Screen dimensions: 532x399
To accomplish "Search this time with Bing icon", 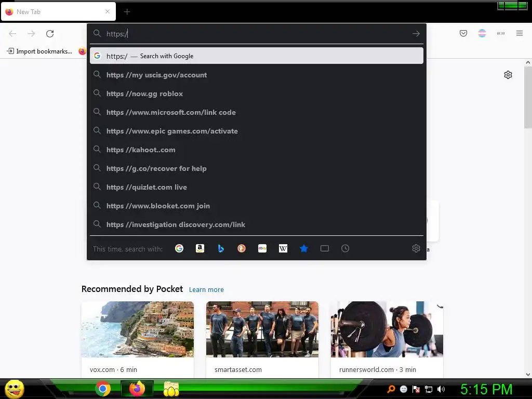I will coord(221,248).
